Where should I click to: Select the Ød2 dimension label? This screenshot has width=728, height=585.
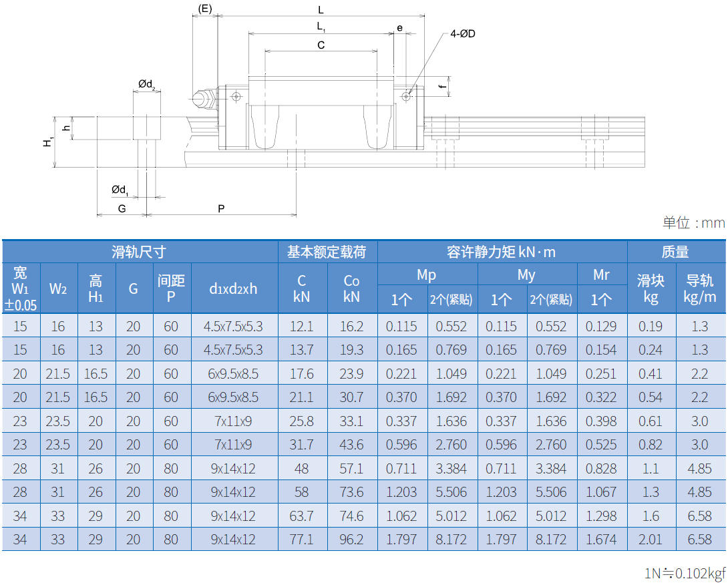click(x=147, y=85)
